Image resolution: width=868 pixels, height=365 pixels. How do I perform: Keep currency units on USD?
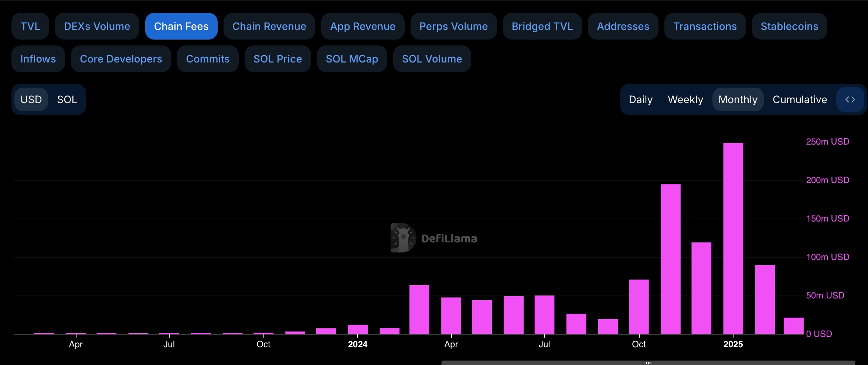(x=31, y=99)
